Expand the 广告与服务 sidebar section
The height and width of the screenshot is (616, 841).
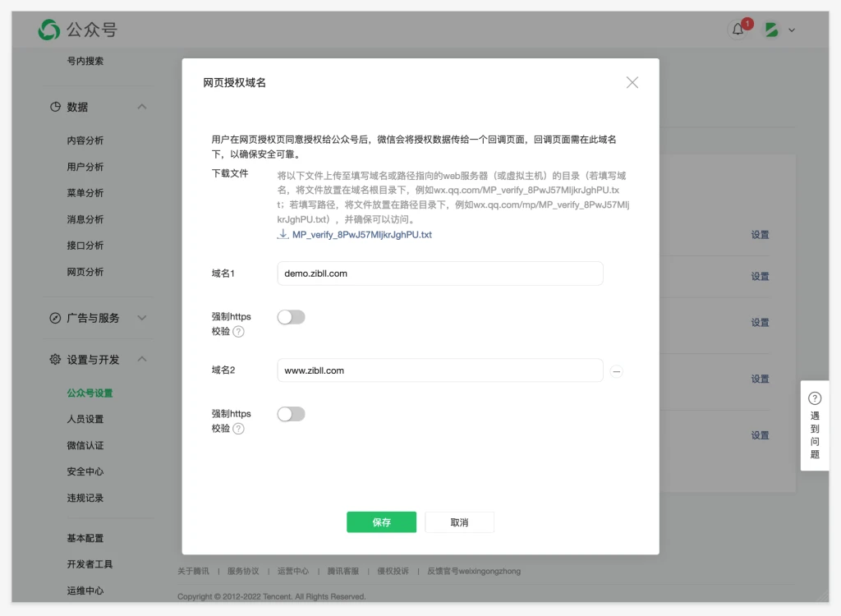coord(141,318)
